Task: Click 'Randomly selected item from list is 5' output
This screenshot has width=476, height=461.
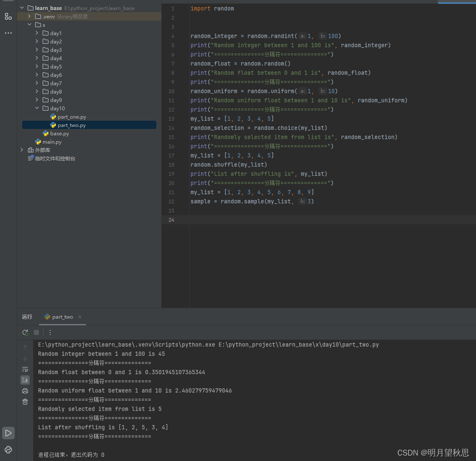Action: pos(99,409)
